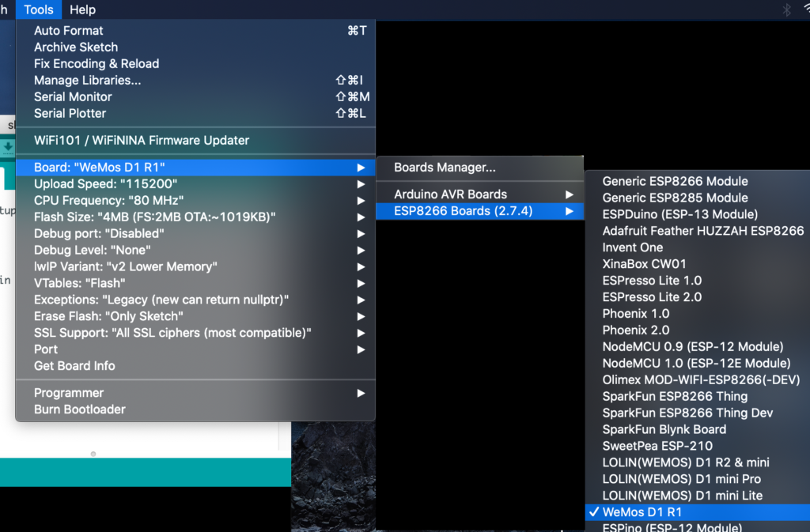Open the Help menu
This screenshot has height=532, width=810.
coord(82,9)
